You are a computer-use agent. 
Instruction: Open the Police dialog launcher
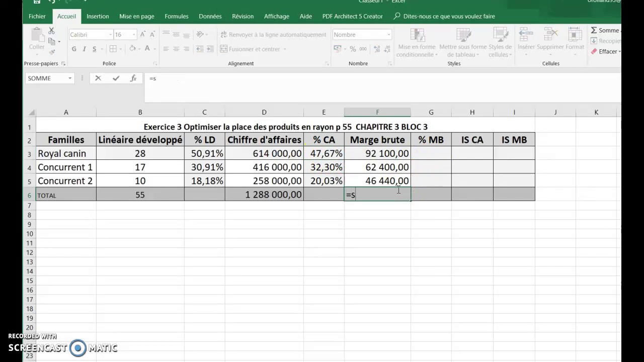point(155,64)
